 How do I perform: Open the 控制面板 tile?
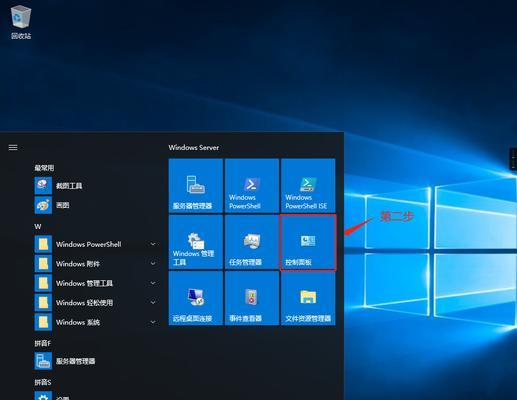[308, 242]
